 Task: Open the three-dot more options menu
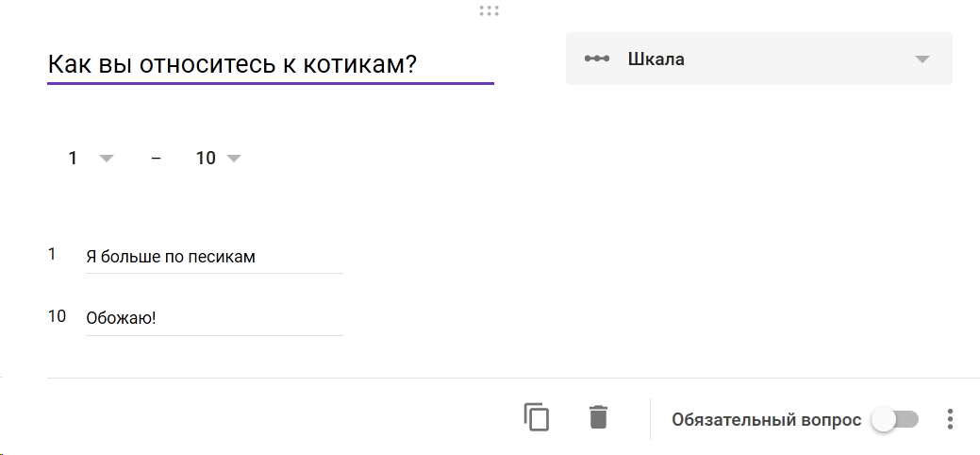tap(950, 419)
